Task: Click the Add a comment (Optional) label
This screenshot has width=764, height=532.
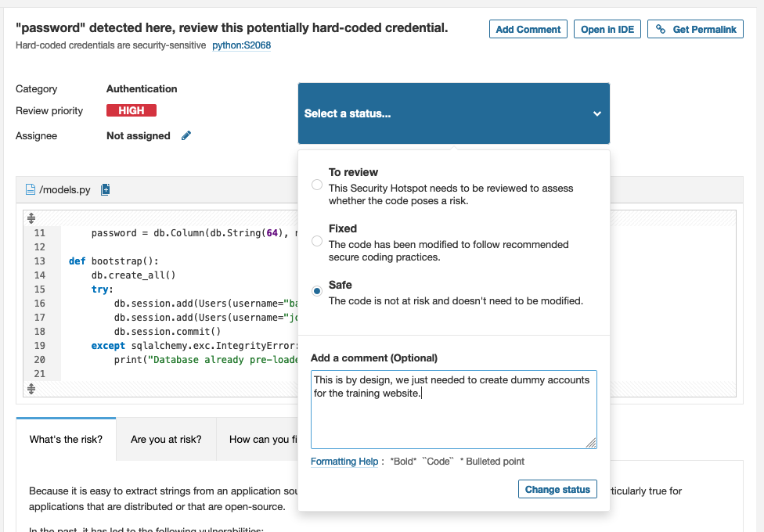Action: (x=373, y=358)
